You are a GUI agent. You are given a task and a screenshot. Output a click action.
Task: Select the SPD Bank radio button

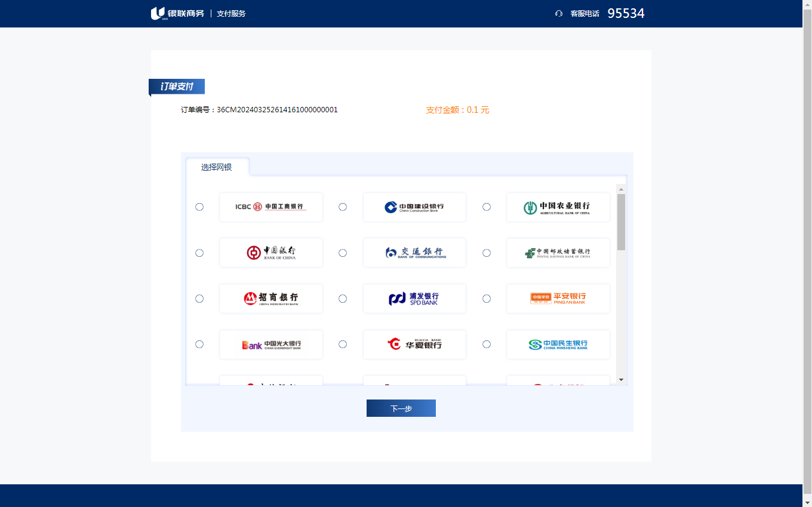[x=343, y=299]
